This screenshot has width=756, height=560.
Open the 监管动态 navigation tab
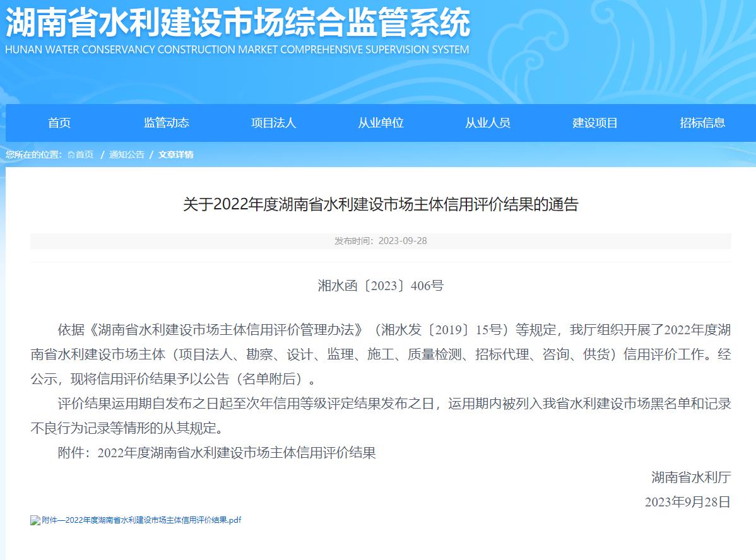[167, 123]
